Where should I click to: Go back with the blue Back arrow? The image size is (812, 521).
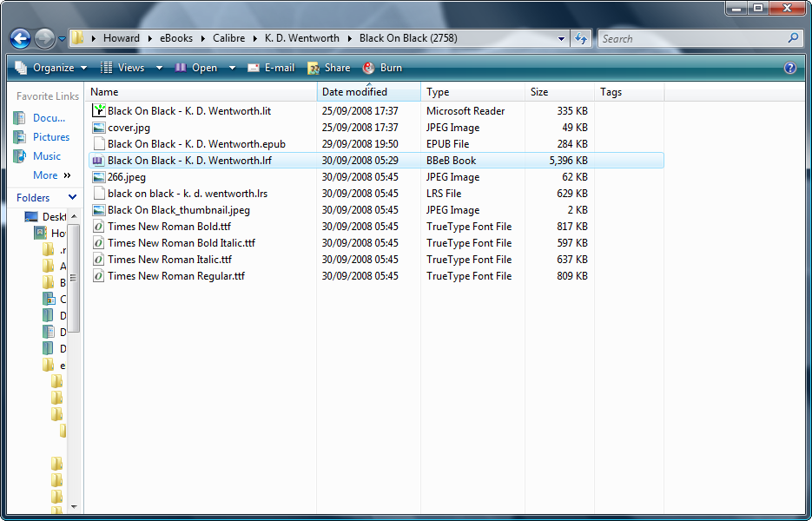pyautogui.click(x=21, y=38)
